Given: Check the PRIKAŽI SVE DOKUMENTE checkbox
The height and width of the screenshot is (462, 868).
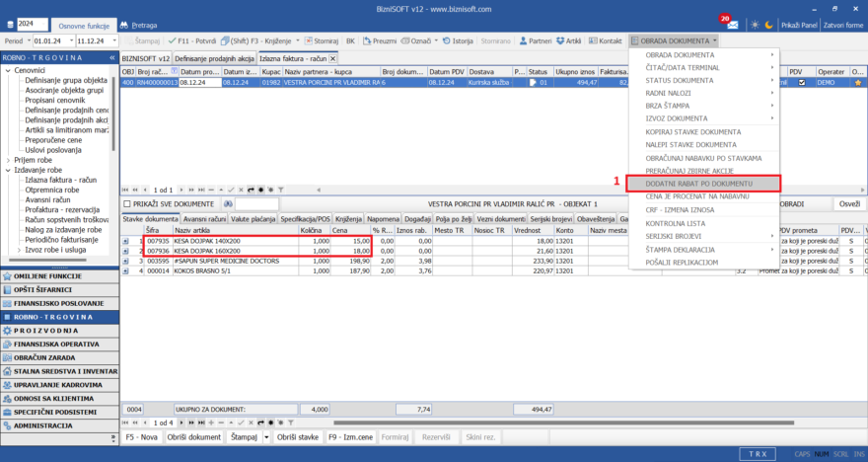Looking at the screenshot, I should point(128,203).
